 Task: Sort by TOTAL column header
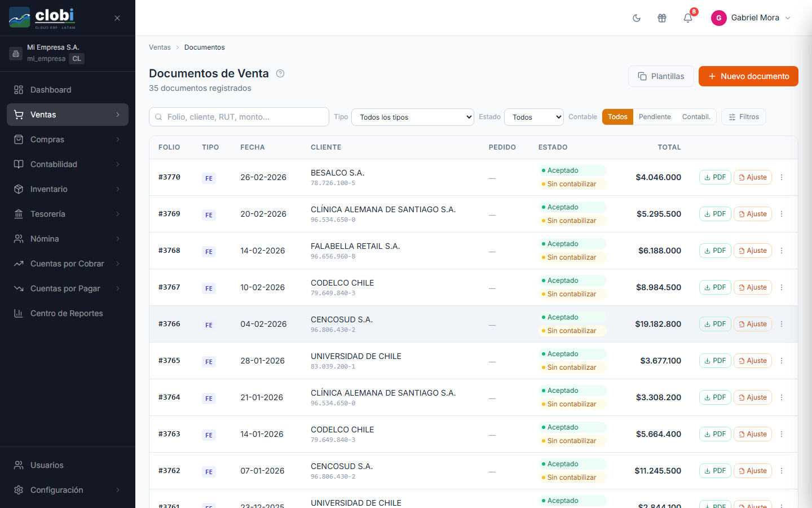coord(669,147)
